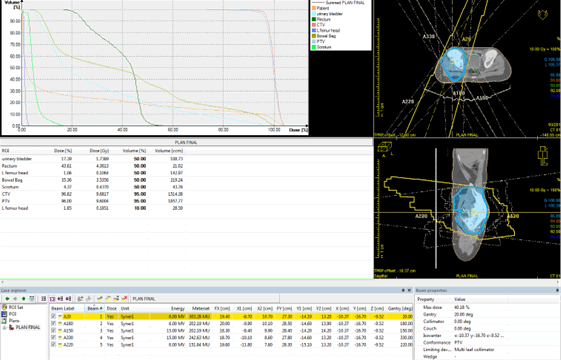Toggle checkbox for beam A180
Viewport: 561px width, 360px height.
(x=53, y=323)
